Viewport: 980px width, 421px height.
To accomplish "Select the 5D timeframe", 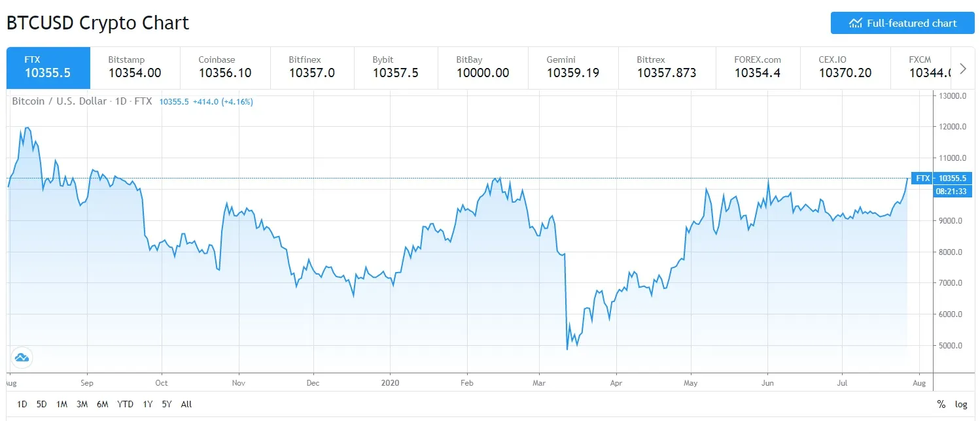I will pyautogui.click(x=41, y=404).
